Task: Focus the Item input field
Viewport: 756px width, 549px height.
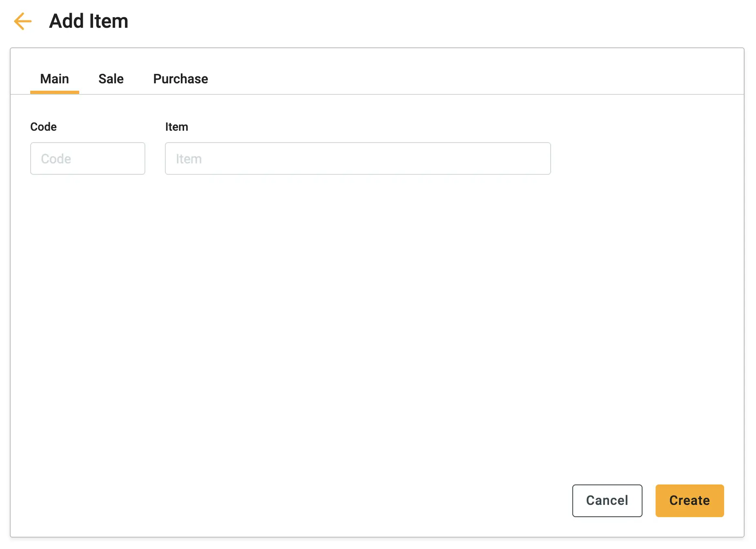Action: point(358,158)
